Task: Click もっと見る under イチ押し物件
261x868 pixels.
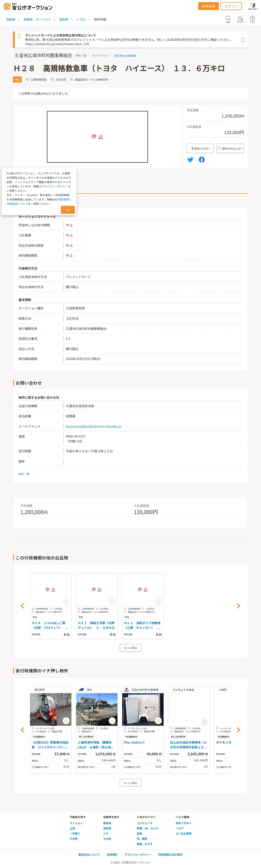Action: tap(130, 783)
